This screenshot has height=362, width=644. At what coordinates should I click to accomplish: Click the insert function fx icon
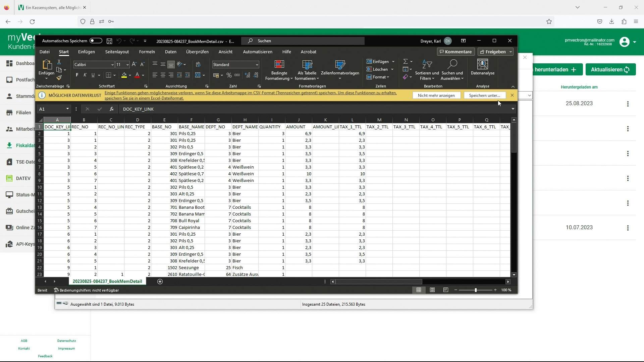[x=112, y=109]
